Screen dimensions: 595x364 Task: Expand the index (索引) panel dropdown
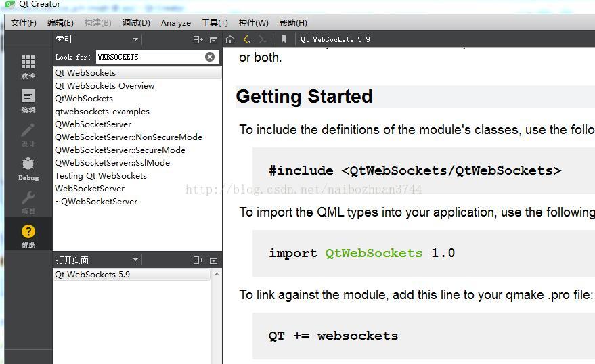click(x=135, y=39)
